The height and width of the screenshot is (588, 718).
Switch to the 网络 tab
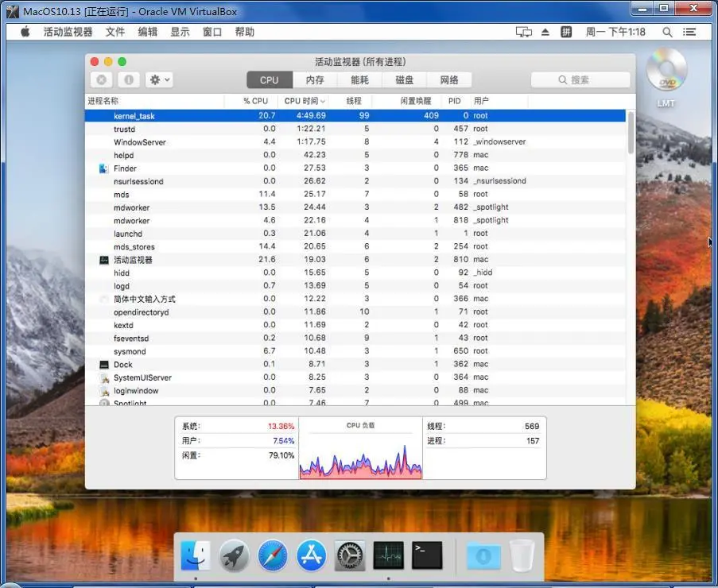(449, 79)
